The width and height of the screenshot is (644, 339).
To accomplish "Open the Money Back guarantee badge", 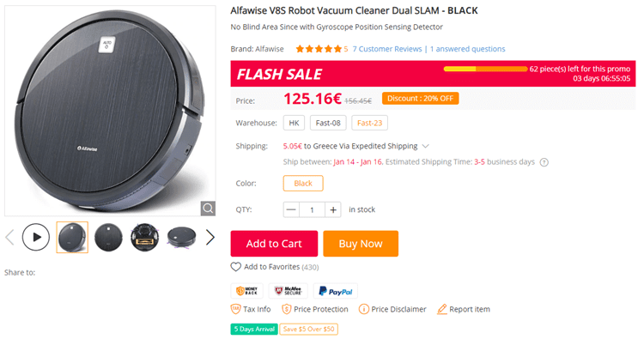I will [x=246, y=291].
